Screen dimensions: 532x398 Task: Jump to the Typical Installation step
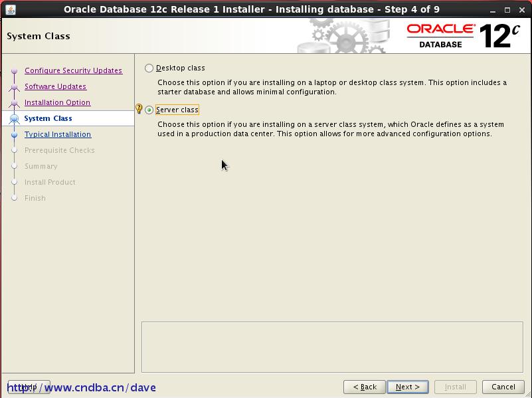58,134
